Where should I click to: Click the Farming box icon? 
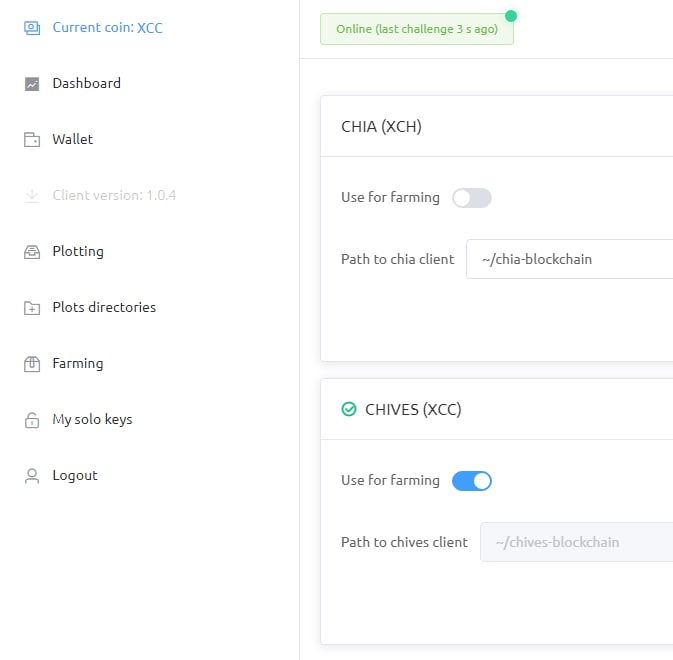[32, 364]
